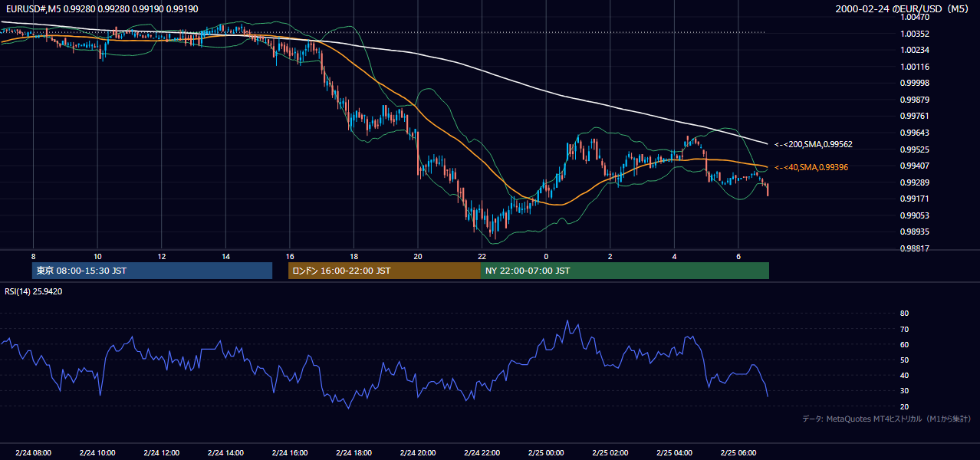This screenshot has height=460, width=980.
Task: Click hour tick 22 under the price chart
Action: click(482, 256)
